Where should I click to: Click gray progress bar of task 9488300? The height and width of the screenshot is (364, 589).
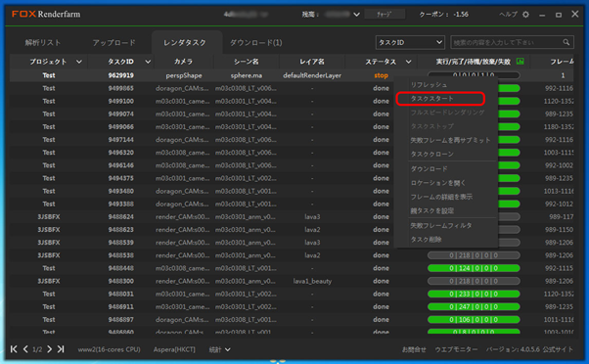click(x=474, y=281)
